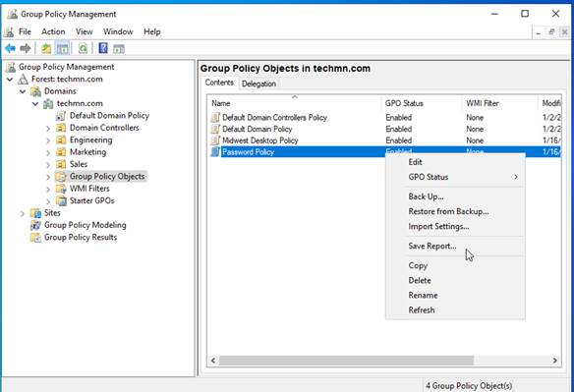Sort by the WMI Filter column header

click(x=500, y=103)
